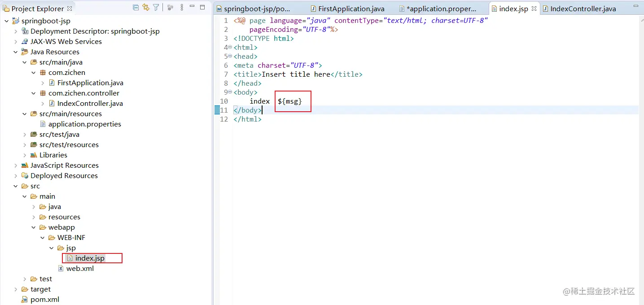This screenshot has height=305, width=644.
Task: Click the pom.xml file icon in tree
Action: (25, 300)
